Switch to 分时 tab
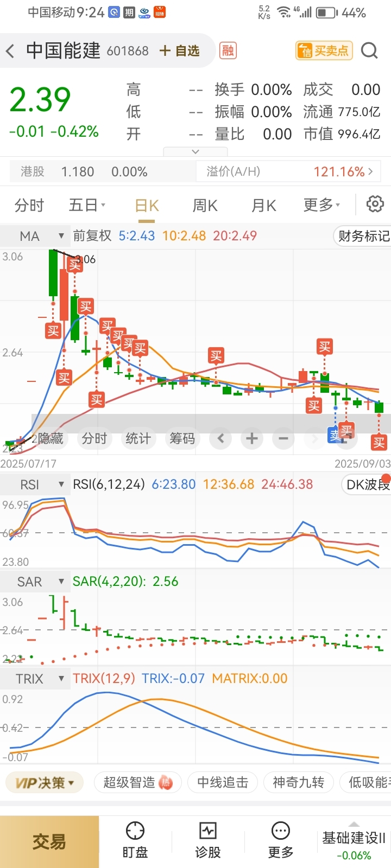Viewport: 391px width, 868px height. pos(29,205)
